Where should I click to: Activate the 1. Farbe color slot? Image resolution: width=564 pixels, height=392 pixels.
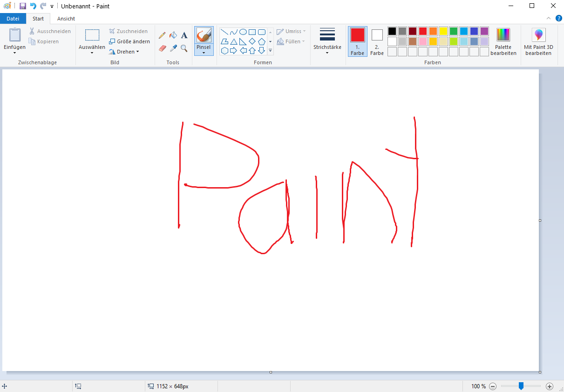click(358, 41)
